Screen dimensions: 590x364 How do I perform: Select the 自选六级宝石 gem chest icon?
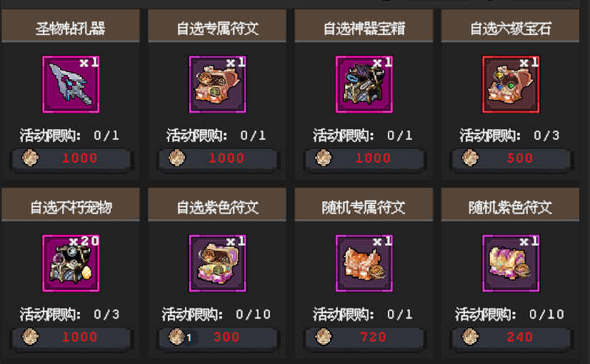click(511, 84)
